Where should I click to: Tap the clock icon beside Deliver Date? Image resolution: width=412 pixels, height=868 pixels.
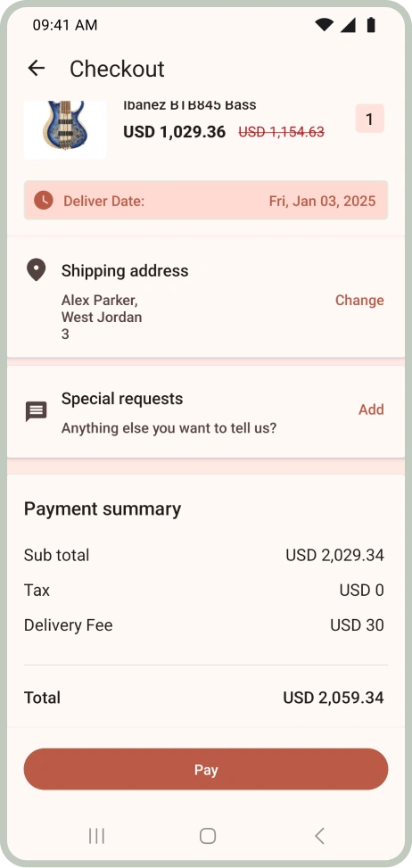[x=43, y=201]
